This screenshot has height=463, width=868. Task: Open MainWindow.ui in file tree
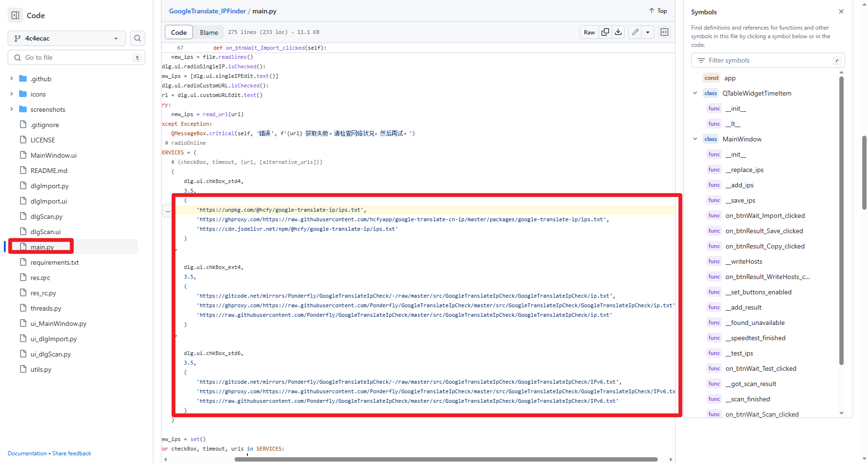click(x=53, y=155)
